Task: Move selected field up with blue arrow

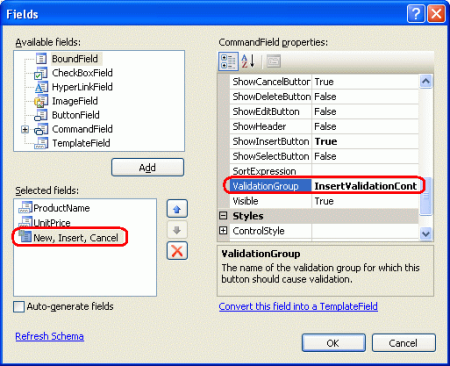Action: pos(177,209)
